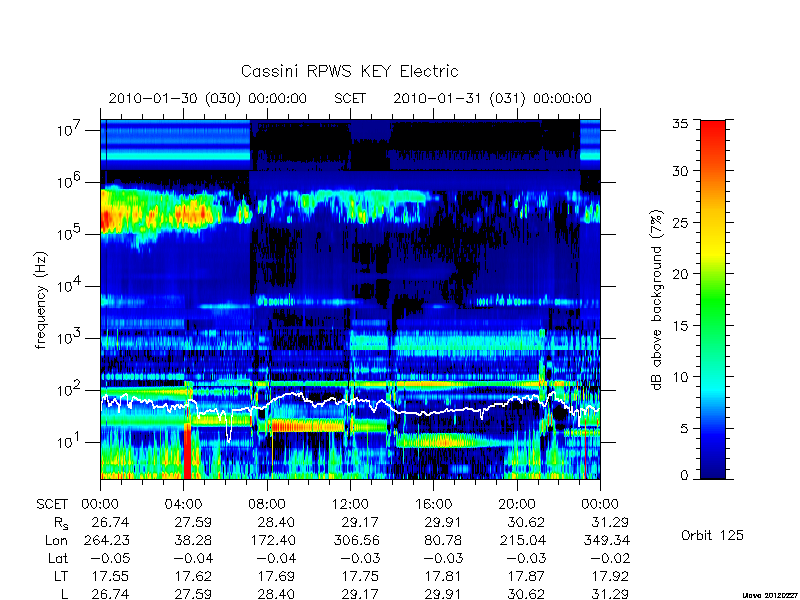This screenshot has height=600, width=800.
Task: Click the Lon value 306.56
Action: click(x=356, y=540)
